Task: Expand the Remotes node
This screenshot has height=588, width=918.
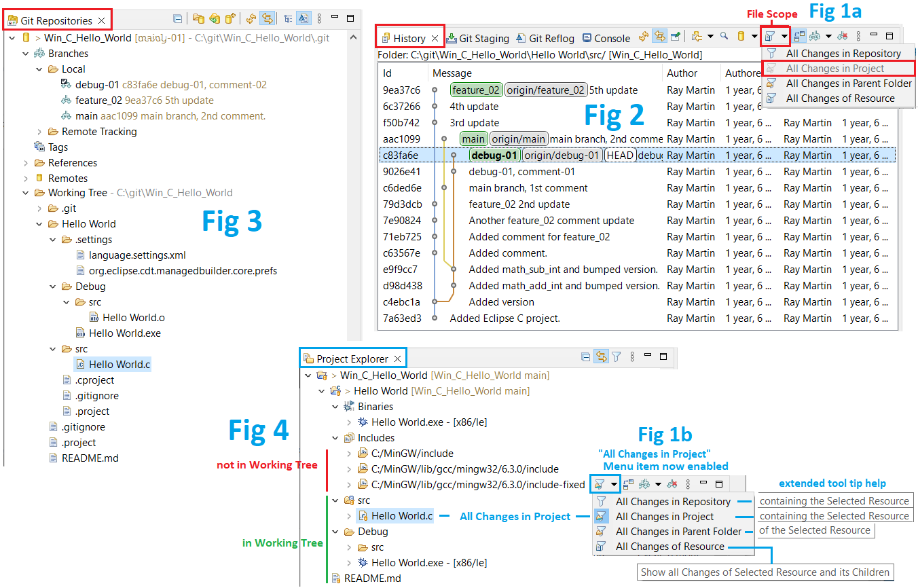Action: 26,179
